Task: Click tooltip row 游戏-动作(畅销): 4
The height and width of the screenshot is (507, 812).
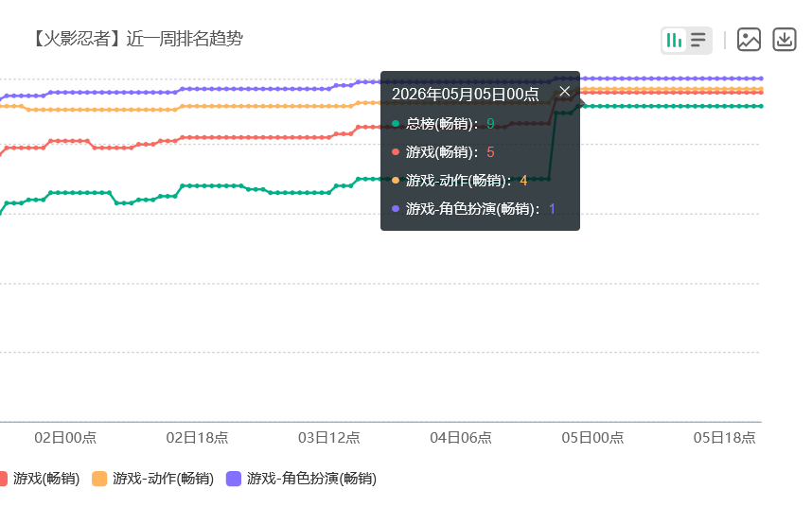Action: pyautogui.click(x=460, y=181)
